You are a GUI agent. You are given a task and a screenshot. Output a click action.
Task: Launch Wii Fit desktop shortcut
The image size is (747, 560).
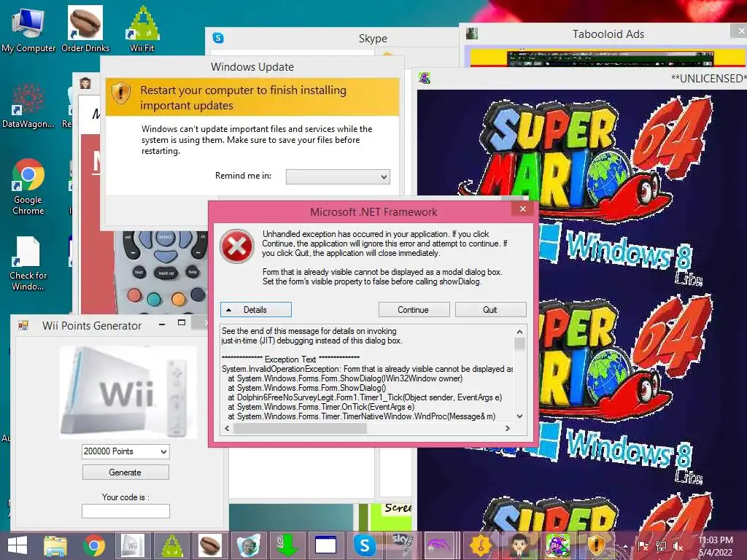[142, 28]
